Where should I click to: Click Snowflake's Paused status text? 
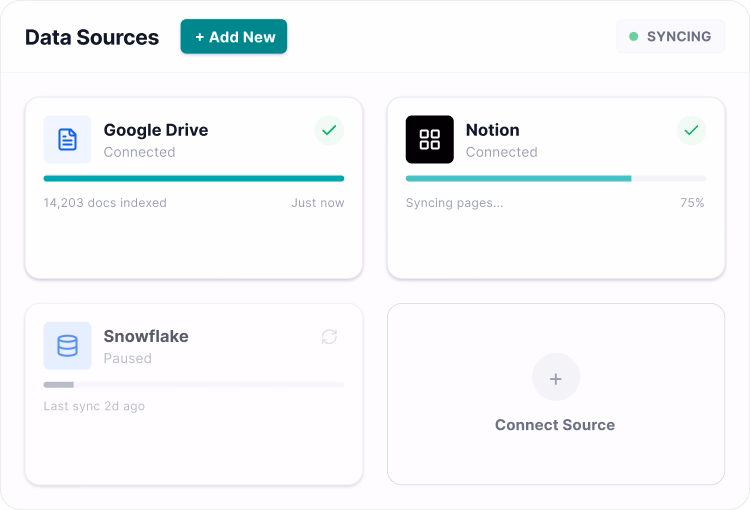pyautogui.click(x=128, y=358)
